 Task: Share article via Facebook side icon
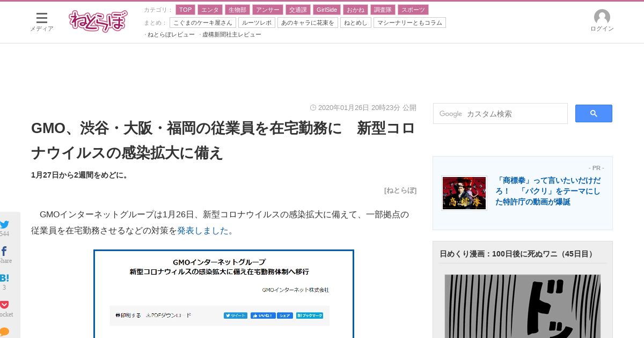point(4,251)
